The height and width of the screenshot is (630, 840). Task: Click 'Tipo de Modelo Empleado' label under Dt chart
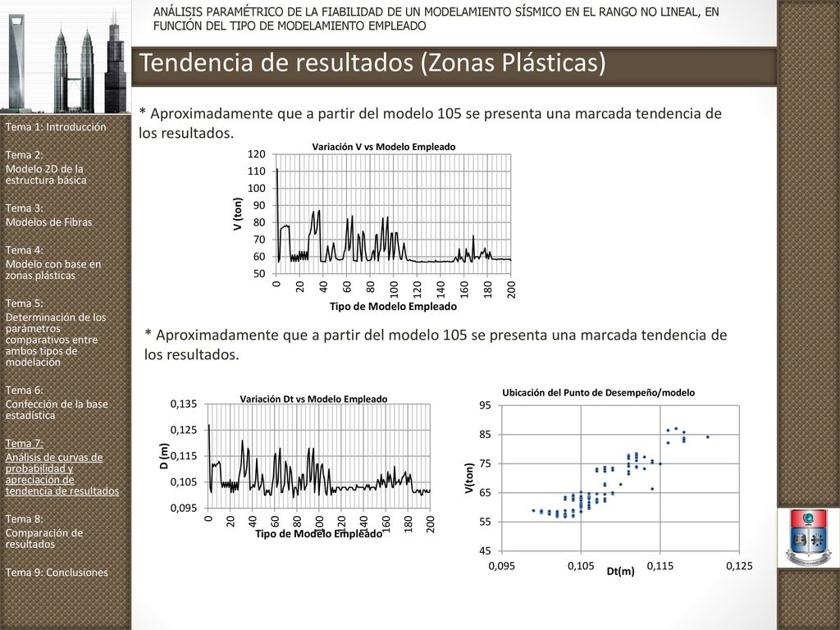pos(319,533)
